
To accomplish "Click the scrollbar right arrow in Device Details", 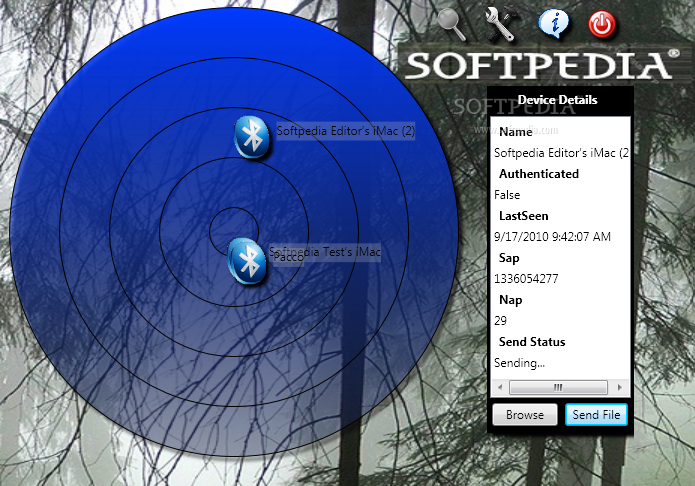I will tap(619, 388).
